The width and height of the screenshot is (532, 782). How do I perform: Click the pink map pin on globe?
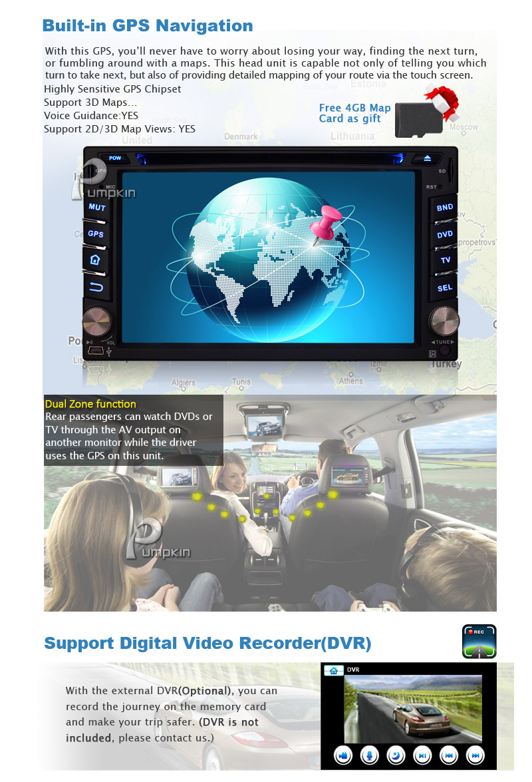click(325, 223)
